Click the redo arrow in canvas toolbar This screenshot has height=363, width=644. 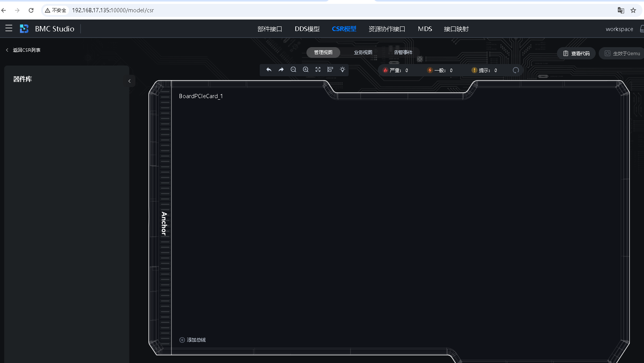point(281,70)
